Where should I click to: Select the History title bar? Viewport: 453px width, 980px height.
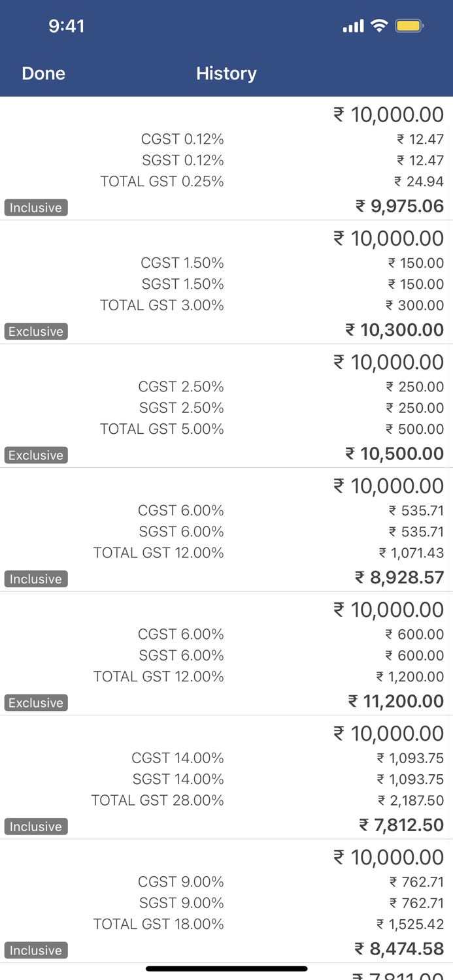coord(226,73)
